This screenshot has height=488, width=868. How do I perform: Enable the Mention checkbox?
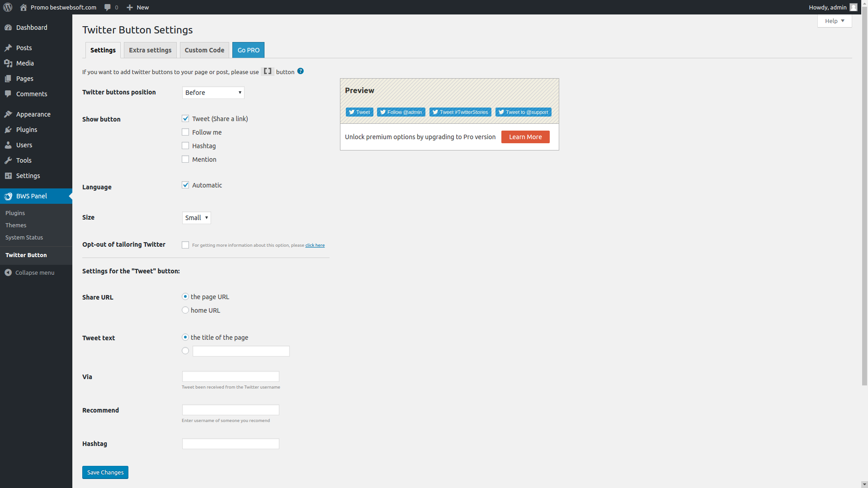pos(185,159)
